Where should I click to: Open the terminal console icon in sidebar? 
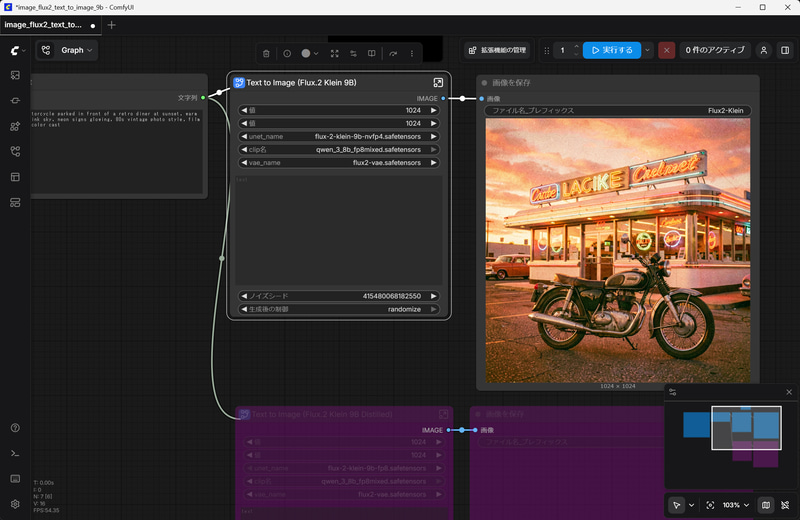pyautogui.click(x=15, y=453)
